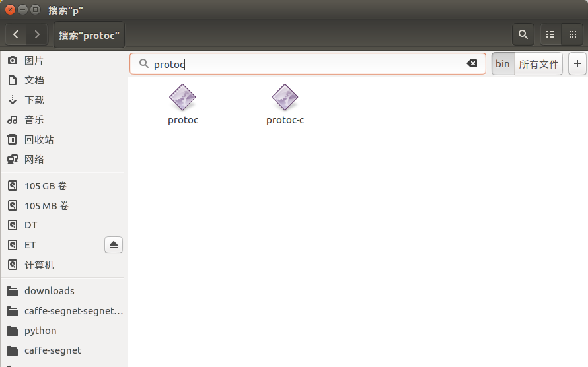The image size is (588, 367).
Task: Go forward with the right arrow button
Action: (x=37, y=35)
